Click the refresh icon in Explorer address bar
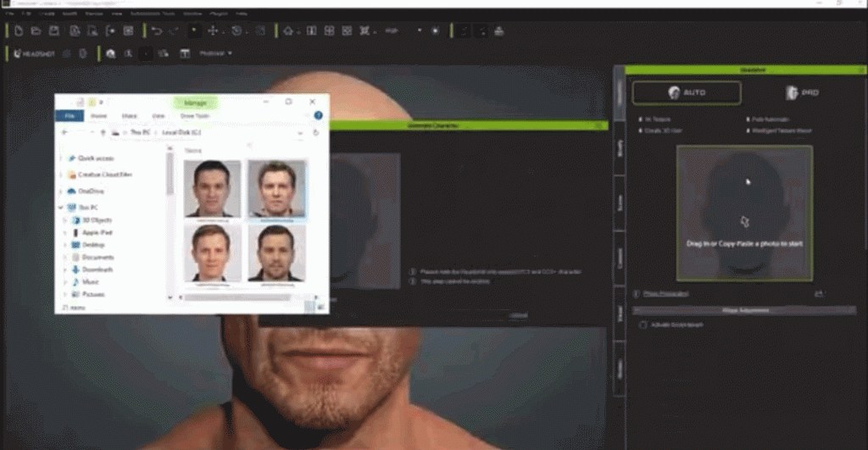This screenshot has width=868, height=450. (315, 133)
